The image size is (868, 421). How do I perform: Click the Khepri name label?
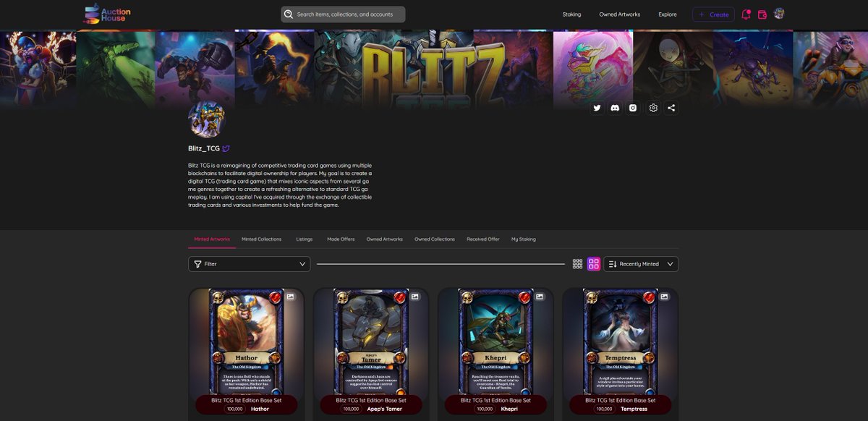[509, 409]
